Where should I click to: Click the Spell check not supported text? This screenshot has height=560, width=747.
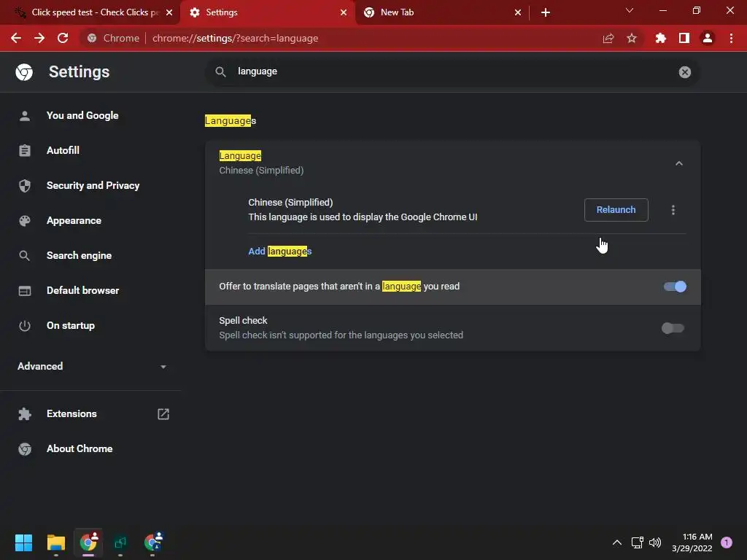[341, 335]
